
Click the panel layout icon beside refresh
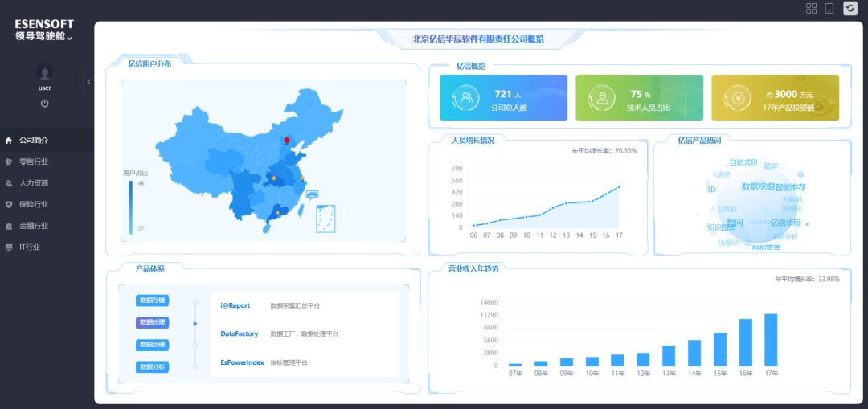[829, 8]
